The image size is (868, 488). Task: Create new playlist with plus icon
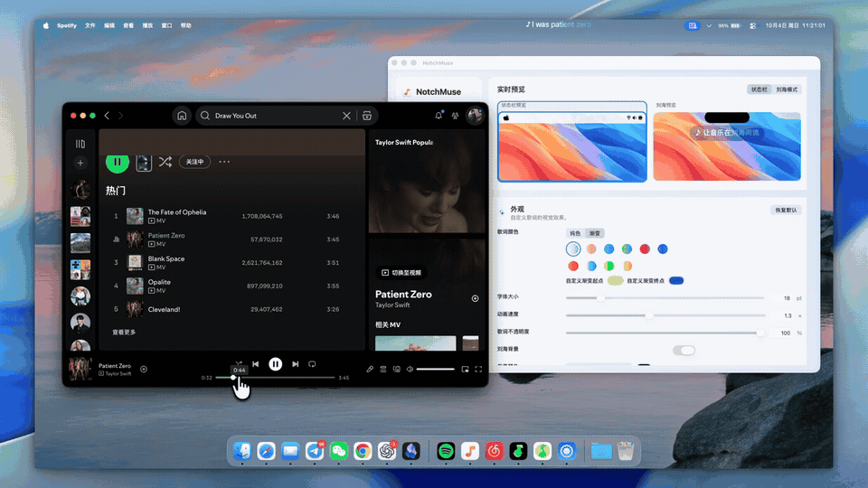80,163
